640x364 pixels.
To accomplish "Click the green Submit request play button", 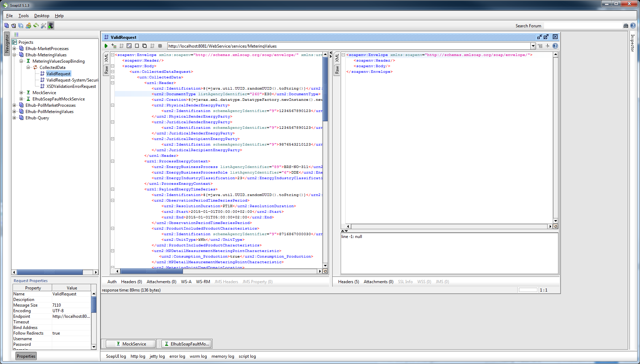I will click(106, 46).
